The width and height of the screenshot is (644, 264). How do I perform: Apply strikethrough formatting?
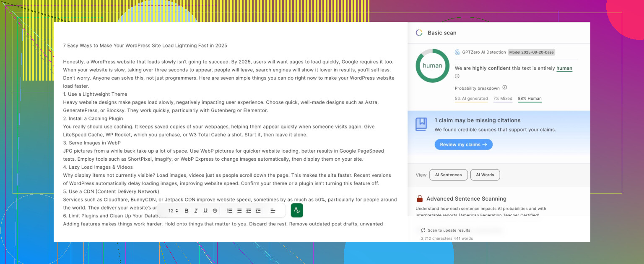point(215,211)
